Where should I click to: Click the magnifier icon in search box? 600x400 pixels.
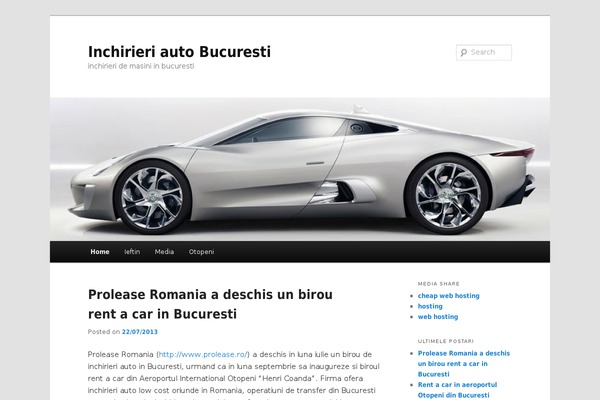coord(464,52)
